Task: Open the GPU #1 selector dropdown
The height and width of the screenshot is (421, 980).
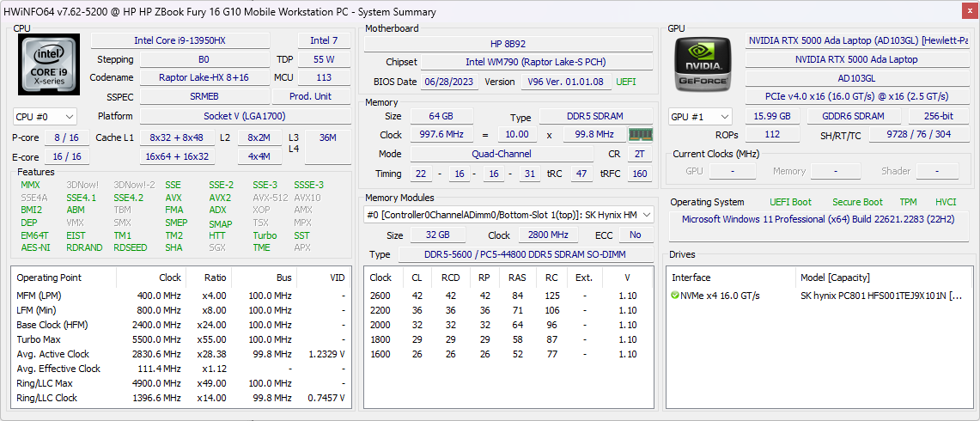Action: pos(701,116)
